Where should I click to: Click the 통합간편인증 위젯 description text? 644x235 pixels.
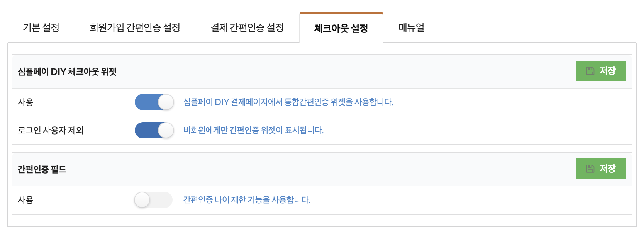[x=288, y=102]
